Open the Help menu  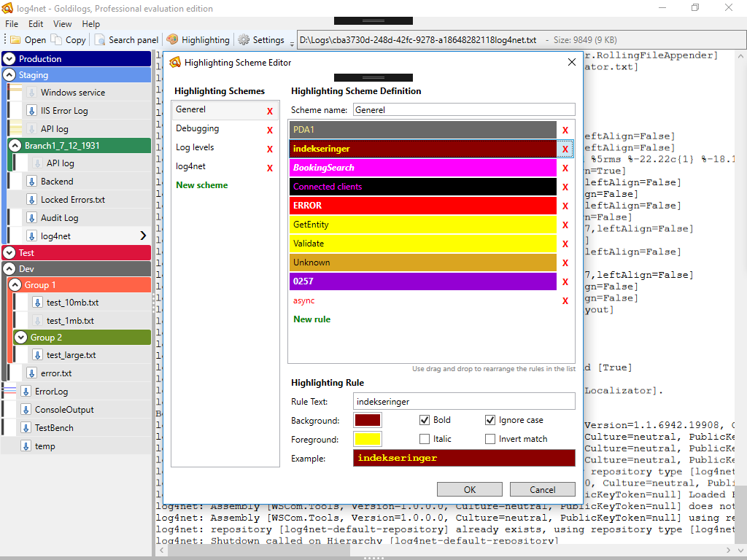coord(90,23)
